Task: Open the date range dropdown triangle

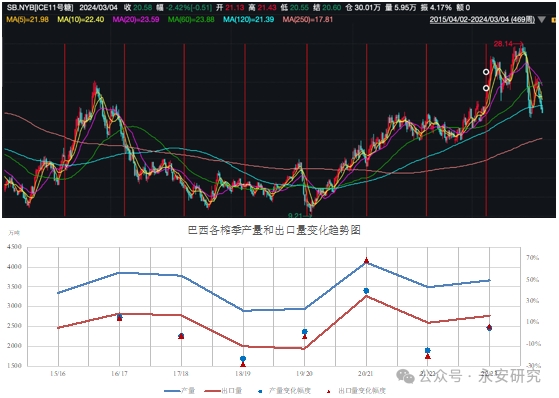Action: (542, 20)
